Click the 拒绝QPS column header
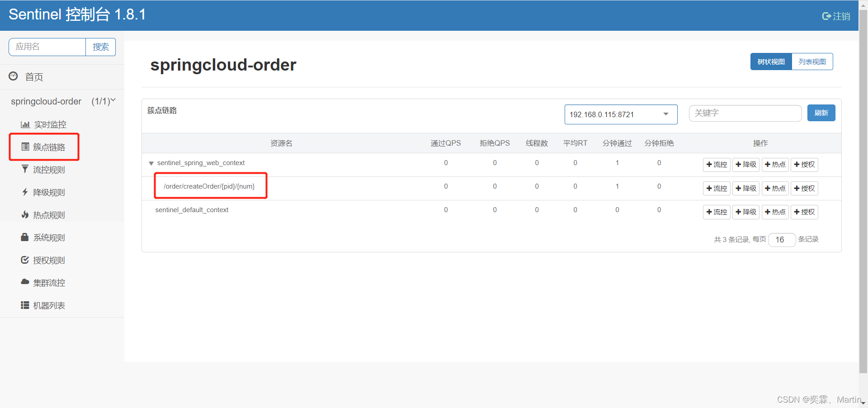This screenshot has width=868, height=408. pyautogui.click(x=495, y=143)
